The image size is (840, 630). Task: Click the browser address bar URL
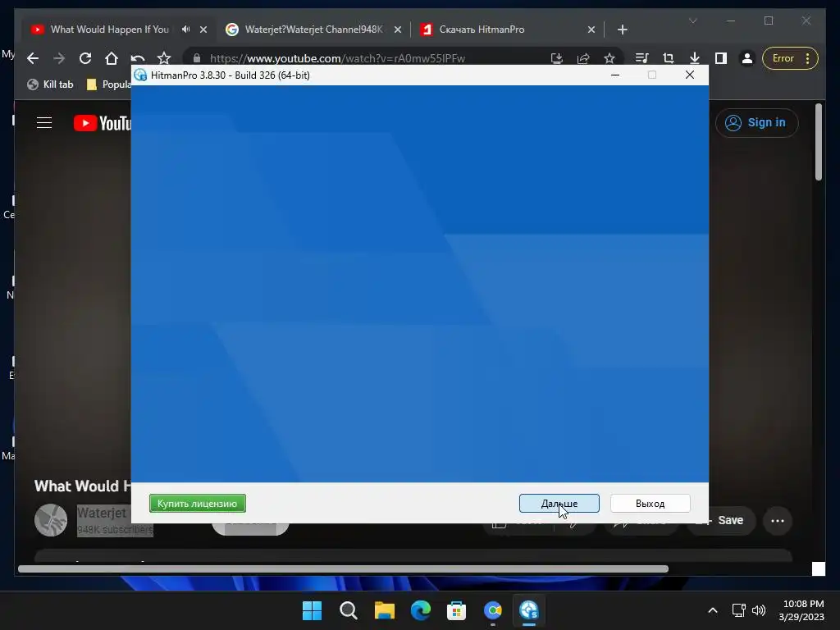pyautogui.click(x=337, y=58)
